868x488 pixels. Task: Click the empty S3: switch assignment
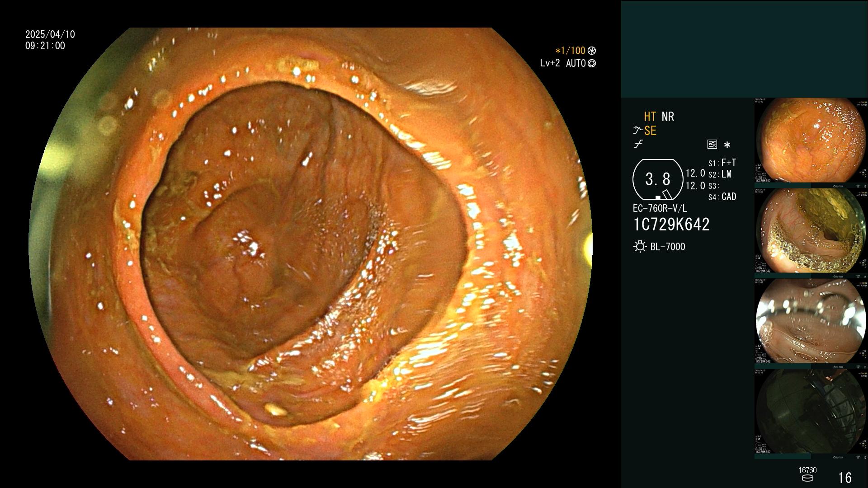713,186
